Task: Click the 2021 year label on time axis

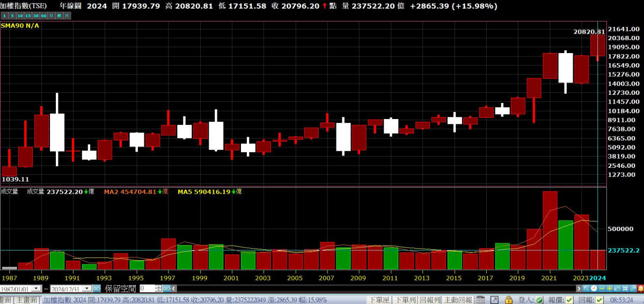Action: pos(550,279)
